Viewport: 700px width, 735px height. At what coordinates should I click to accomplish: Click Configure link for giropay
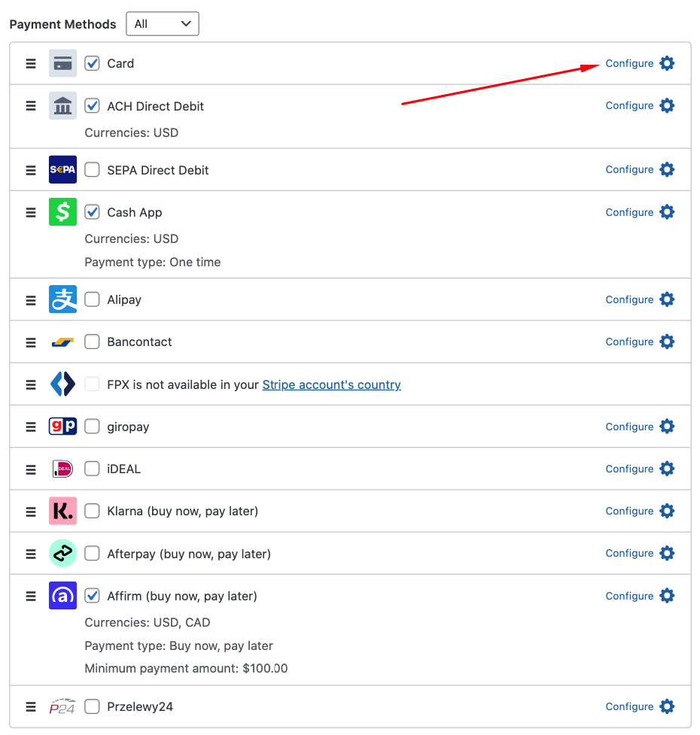coord(629,427)
